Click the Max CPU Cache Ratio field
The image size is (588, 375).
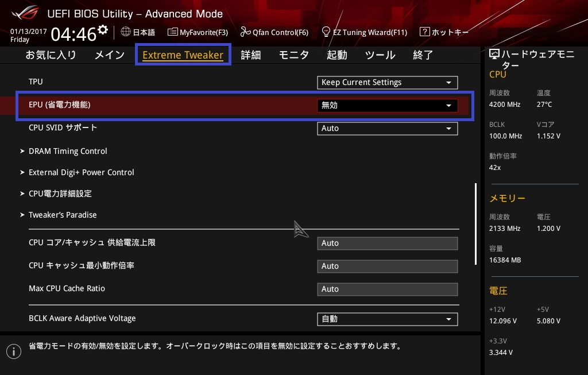(388, 289)
